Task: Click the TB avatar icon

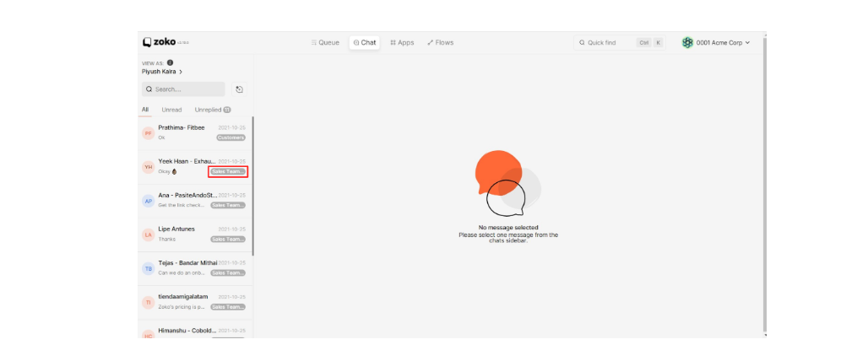Action: pos(148,269)
